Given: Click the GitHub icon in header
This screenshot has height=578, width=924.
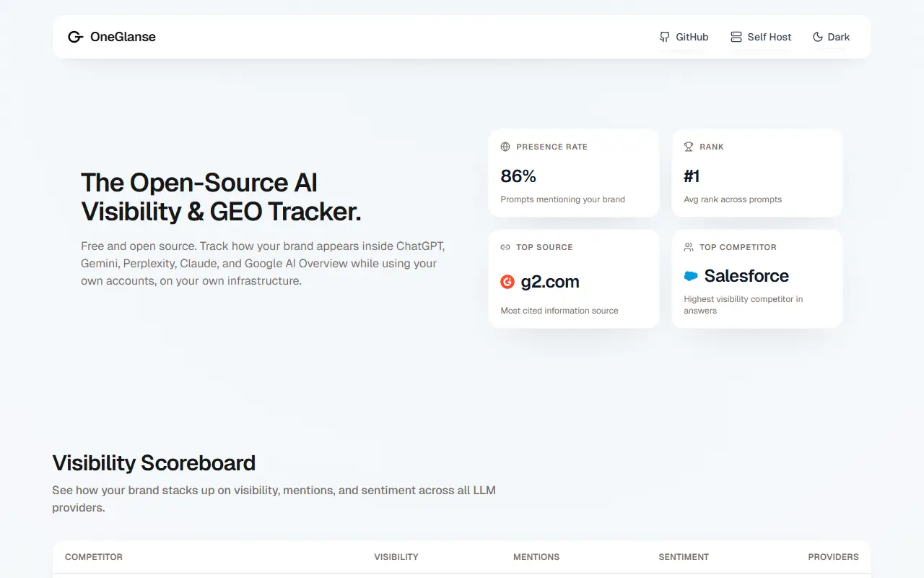Looking at the screenshot, I should click(x=665, y=37).
